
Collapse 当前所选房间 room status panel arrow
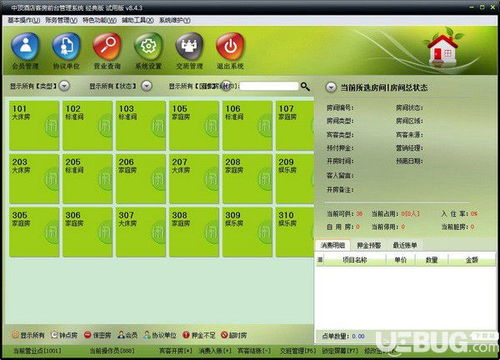[x=331, y=88]
